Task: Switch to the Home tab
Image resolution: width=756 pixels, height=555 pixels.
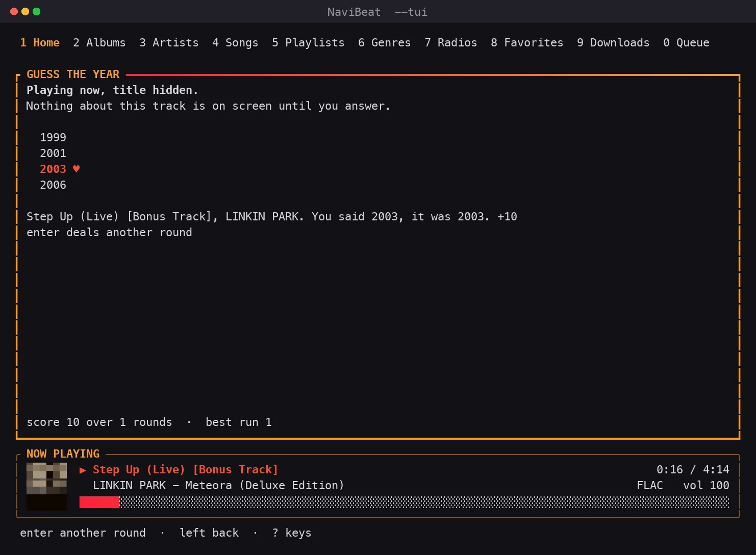Action: click(x=40, y=43)
